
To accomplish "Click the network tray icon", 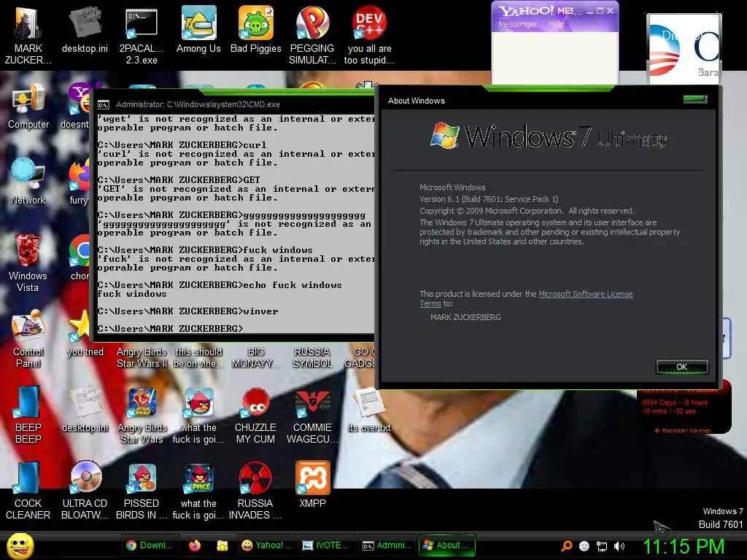I will point(602,546).
